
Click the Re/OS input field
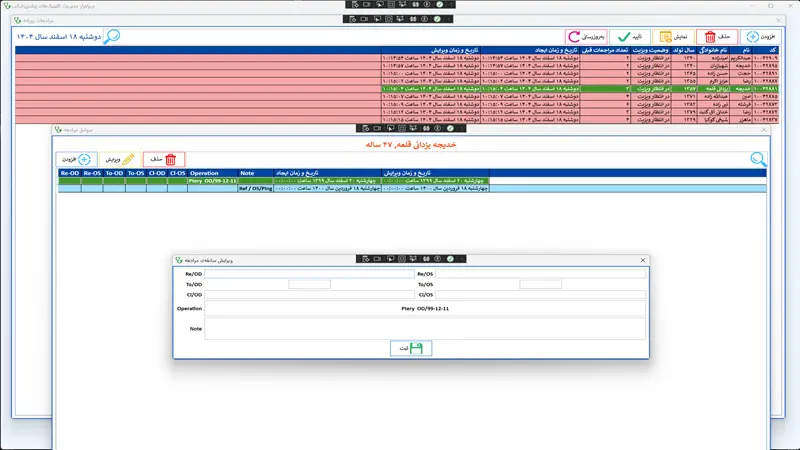pos(540,274)
